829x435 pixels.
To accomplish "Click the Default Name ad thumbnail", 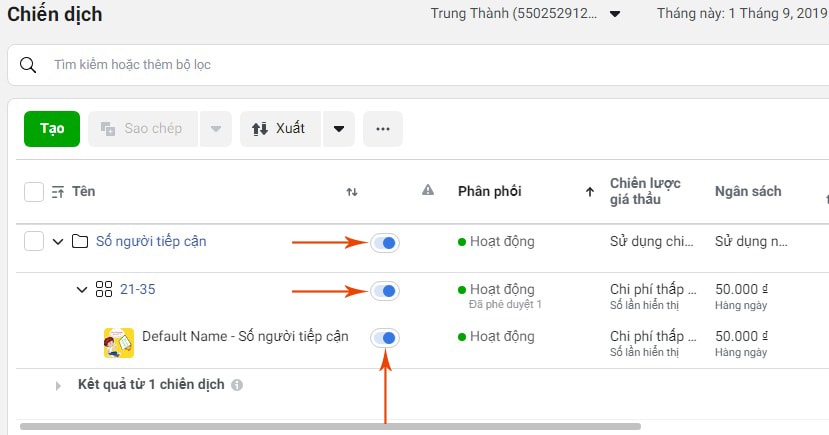I will coord(119,343).
